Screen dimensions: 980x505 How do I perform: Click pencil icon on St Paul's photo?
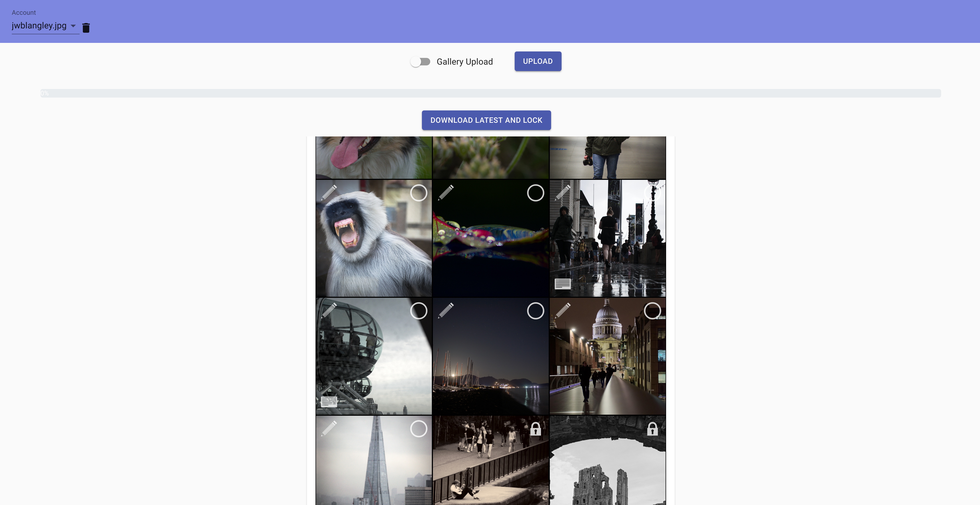click(x=563, y=311)
